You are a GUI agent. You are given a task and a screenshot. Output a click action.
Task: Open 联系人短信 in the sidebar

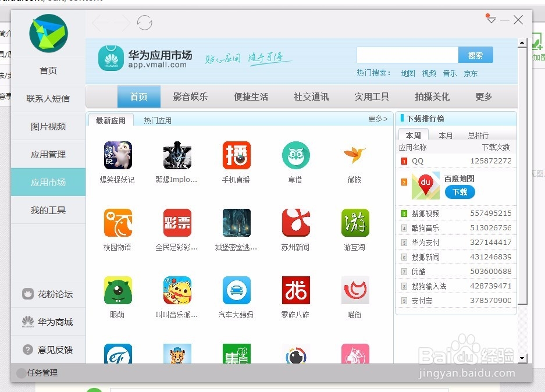pyautogui.click(x=48, y=98)
